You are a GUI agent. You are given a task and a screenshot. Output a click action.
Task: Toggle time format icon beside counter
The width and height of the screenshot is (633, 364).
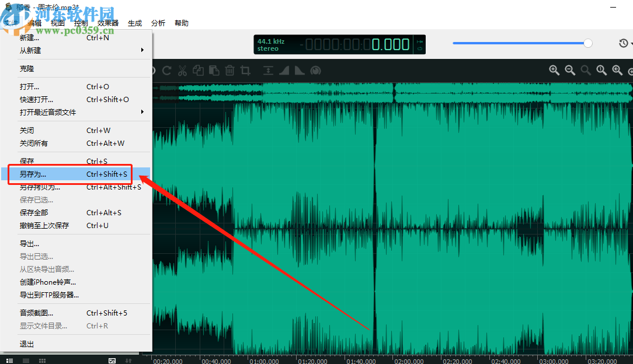[x=420, y=41]
